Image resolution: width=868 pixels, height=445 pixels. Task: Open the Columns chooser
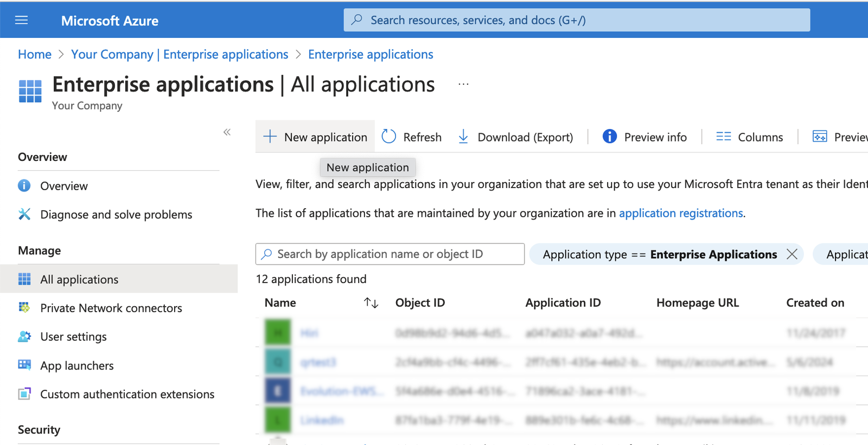point(750,137)
